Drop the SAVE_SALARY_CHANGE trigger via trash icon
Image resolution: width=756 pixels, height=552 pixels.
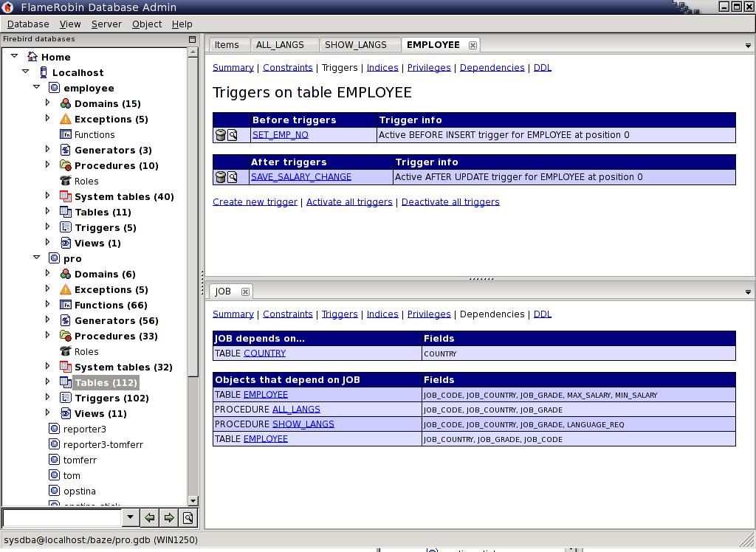pyautogui.click(x=220, y=177)
